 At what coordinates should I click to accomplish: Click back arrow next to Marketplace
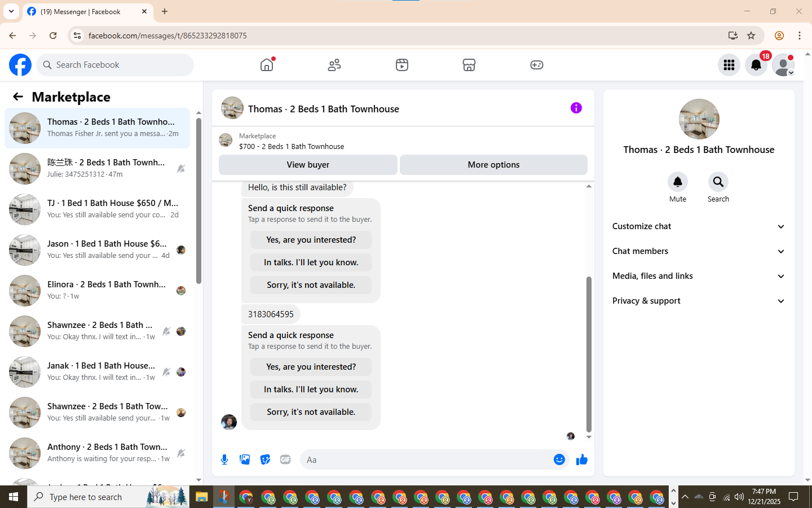click(x=18, y=97)
